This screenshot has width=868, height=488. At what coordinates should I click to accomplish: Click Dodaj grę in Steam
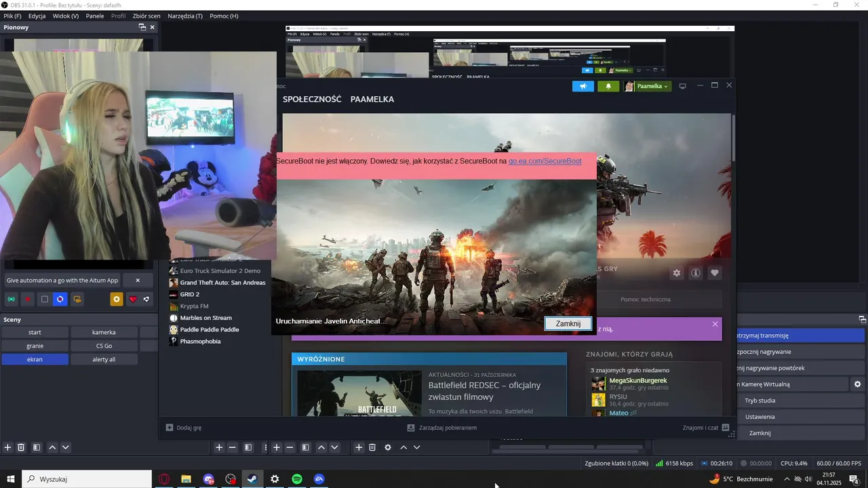[x=184, y=428]
